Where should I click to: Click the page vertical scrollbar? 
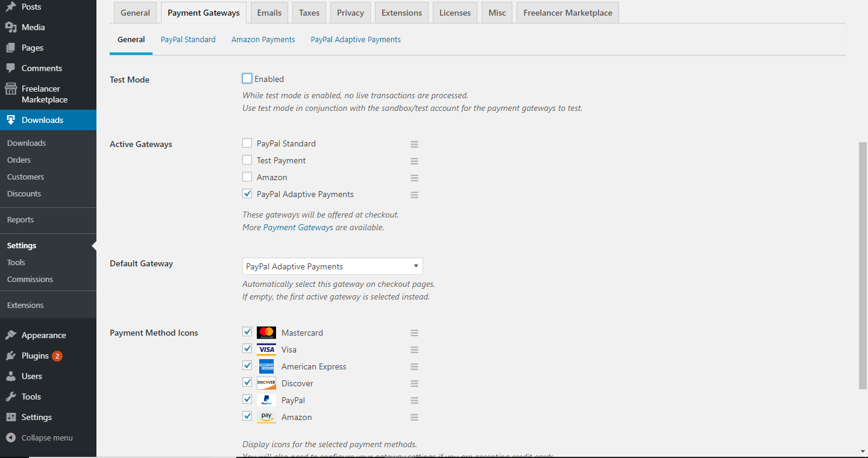tap(863, 265)
